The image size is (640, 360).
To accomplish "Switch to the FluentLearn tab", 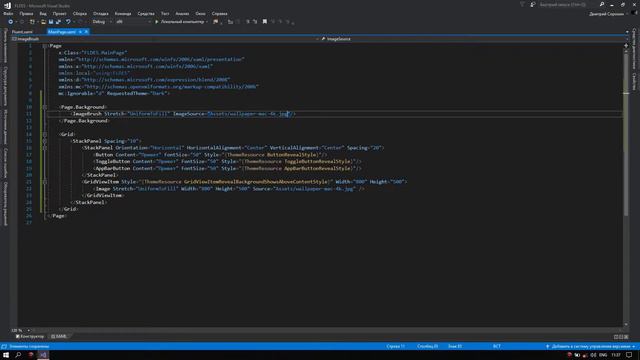I will pos(22,32).
